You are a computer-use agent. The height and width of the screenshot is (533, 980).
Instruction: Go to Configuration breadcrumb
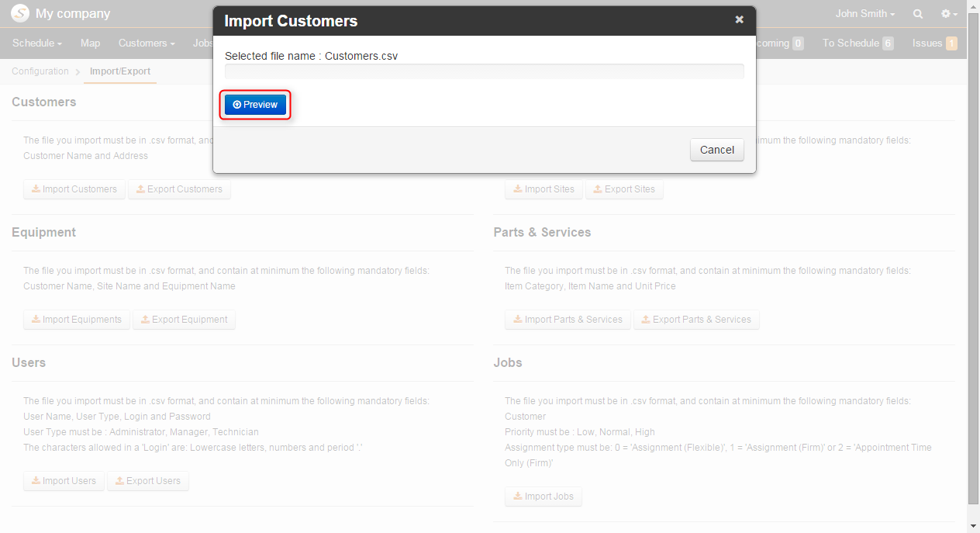coord(40,71)
